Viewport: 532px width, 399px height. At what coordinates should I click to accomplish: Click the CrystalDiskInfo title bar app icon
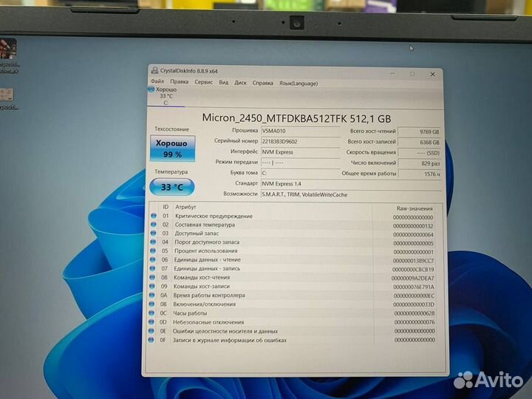(154, 71)
